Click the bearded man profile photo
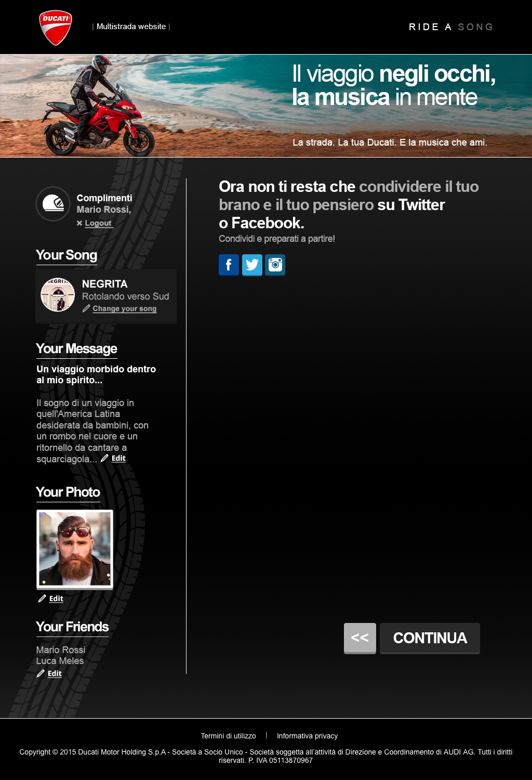The image size is (532, 780). pos(75,549)
